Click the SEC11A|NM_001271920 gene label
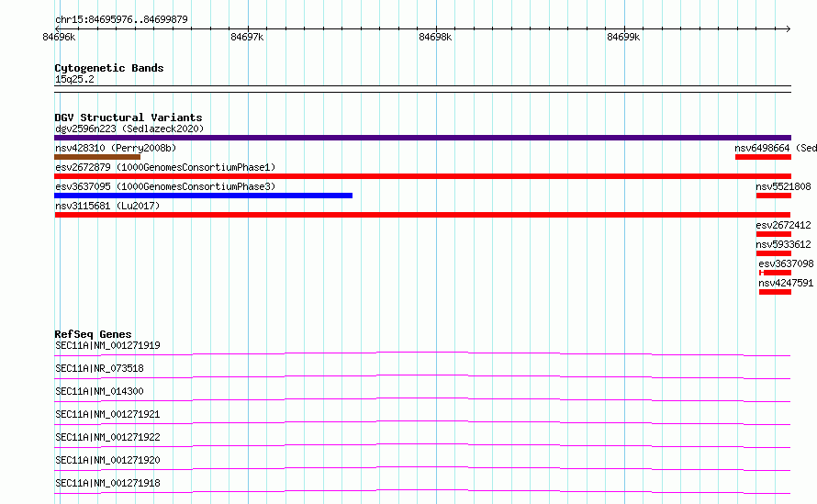Viewport: 817px width, 504px height. [107, 460]
